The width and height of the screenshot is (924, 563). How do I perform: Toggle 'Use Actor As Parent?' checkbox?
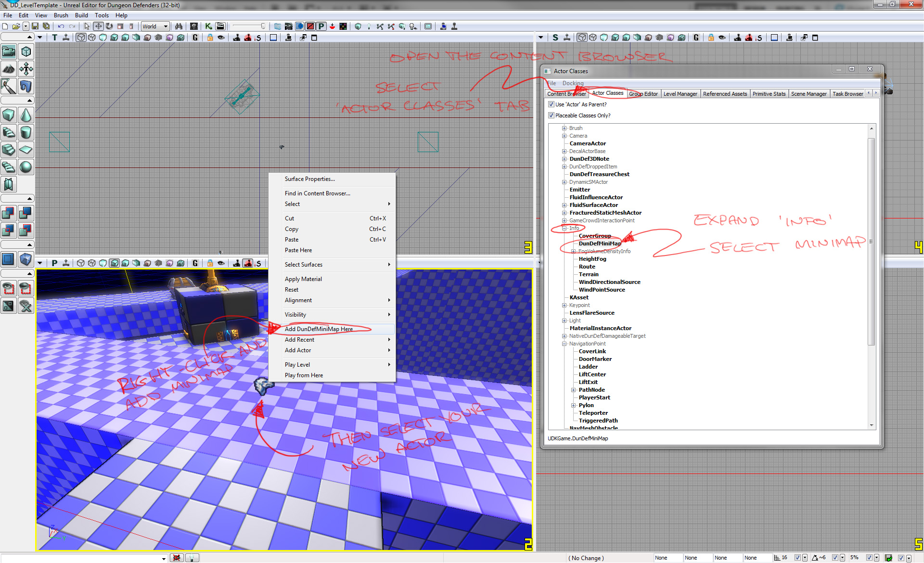(551, 104)
